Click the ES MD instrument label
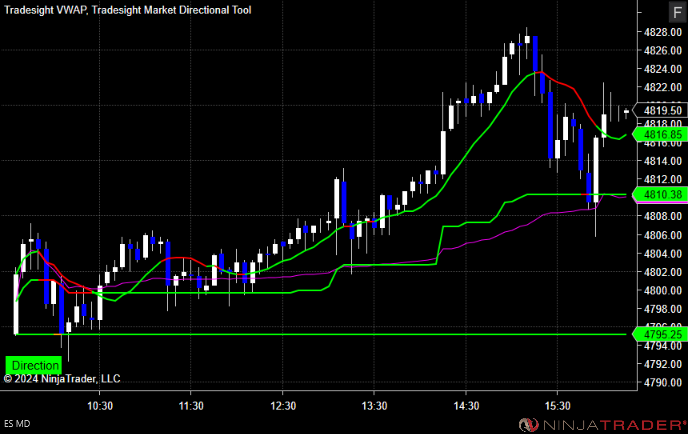The height and width of the screenshot is (434, 688). pos(17,423)
